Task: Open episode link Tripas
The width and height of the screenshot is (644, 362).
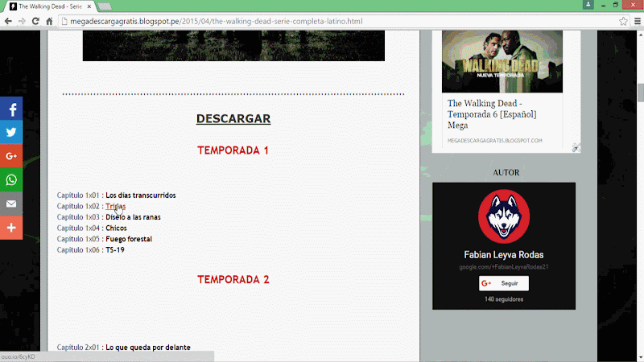Action: coord(115,207)
